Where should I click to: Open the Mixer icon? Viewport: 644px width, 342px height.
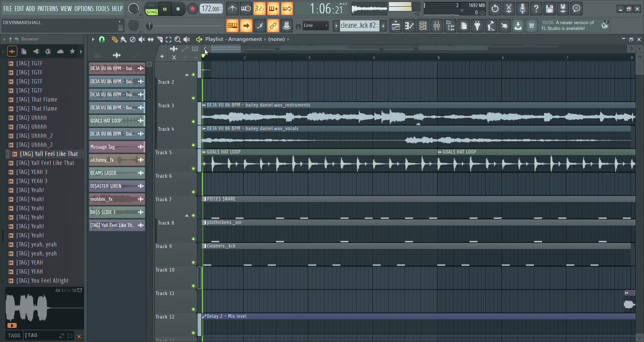[x=437, y=26]
